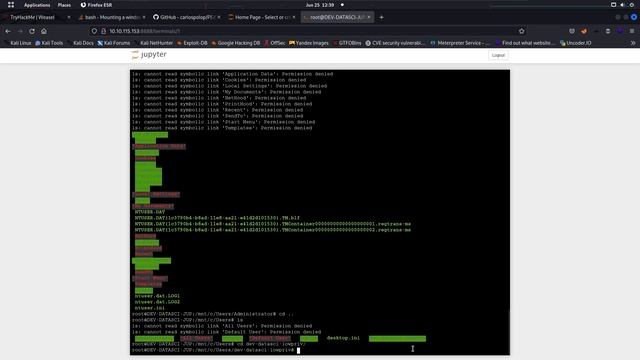Show more bookmarks with the double chevron
Screen dimensions: 640x360
click(633, 43)
